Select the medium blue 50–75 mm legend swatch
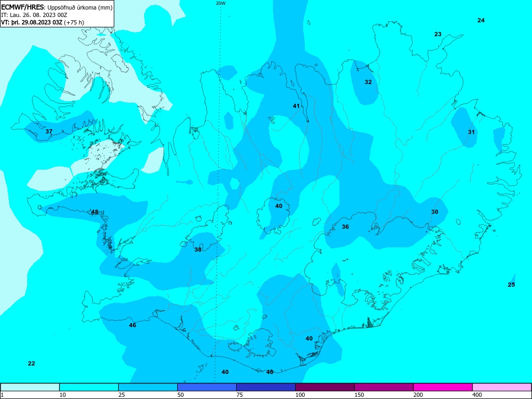This screenshot has width=532, height=399. (207, 387)
